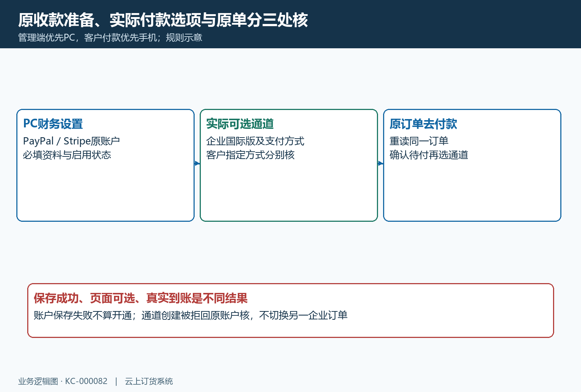Click the title 原收款准备、实际付款选项与原单分三处核
The image size is (581, 392).
pos(163,20)
